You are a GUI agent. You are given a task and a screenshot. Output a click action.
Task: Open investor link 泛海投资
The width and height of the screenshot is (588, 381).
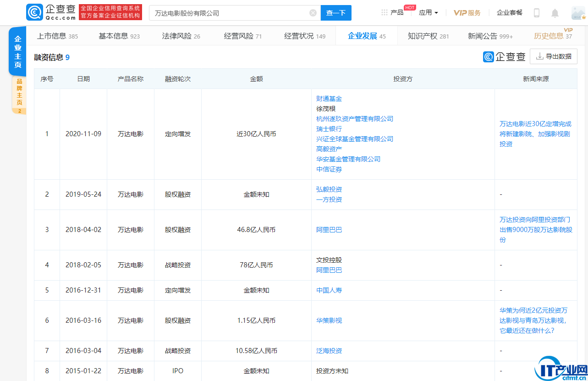point(329,351)
